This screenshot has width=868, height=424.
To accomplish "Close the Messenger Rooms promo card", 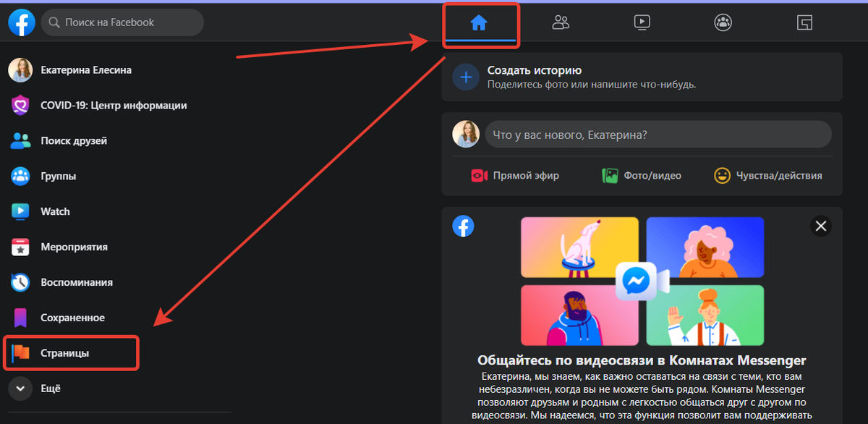I will coord(820,226).
